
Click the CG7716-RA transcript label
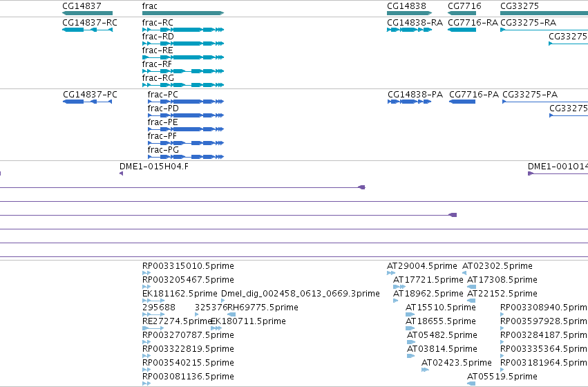pyautogui.click(x=473, y=23)
